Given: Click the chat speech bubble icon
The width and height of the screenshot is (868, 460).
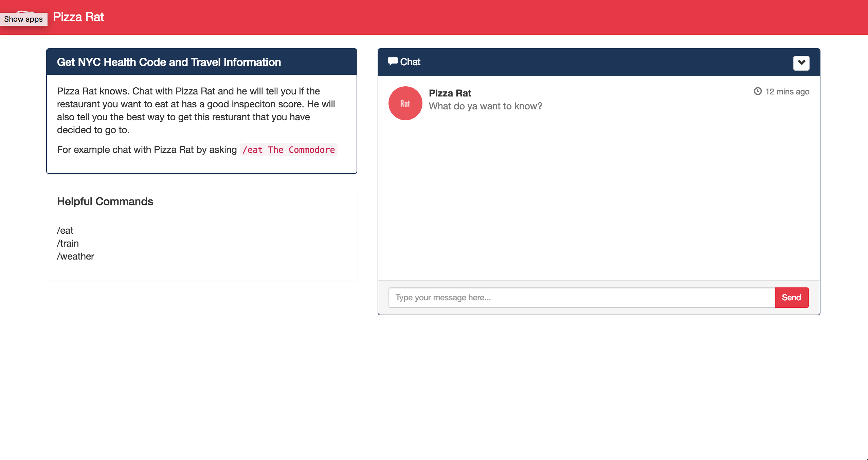Looking at the screenshot, I should tap(393, 61).
